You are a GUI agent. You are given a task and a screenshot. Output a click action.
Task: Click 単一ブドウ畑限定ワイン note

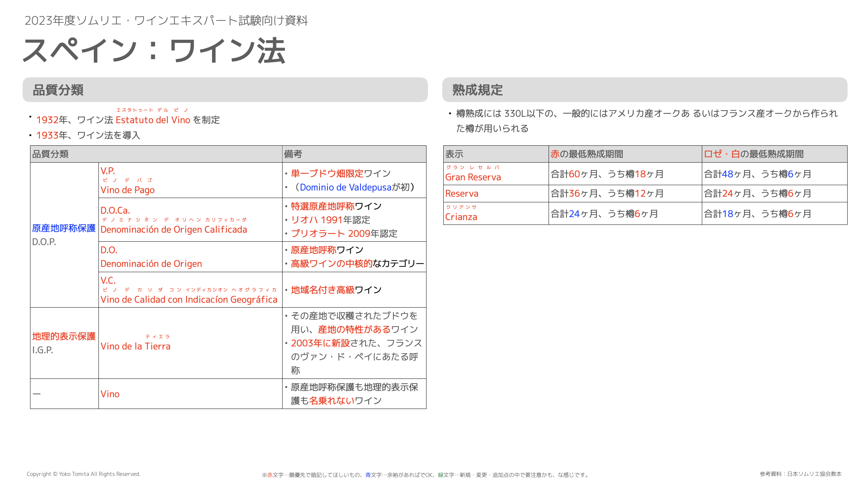(x=341, y=174)
